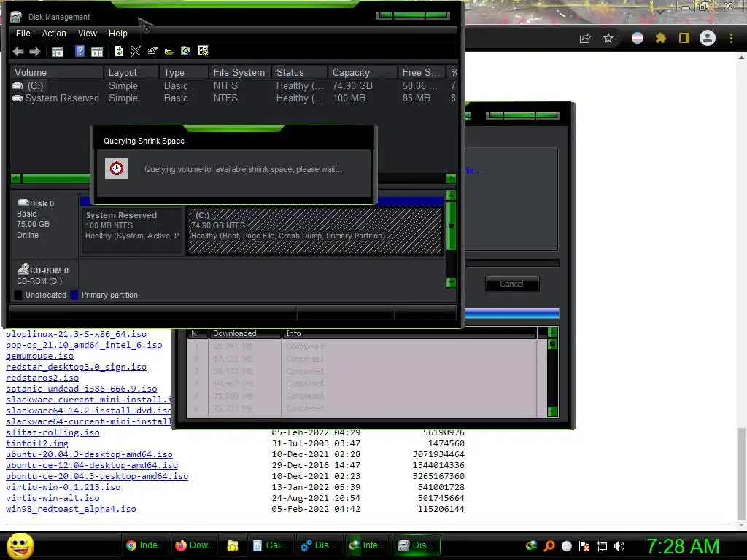Click the network tray icon

(602, 546)
